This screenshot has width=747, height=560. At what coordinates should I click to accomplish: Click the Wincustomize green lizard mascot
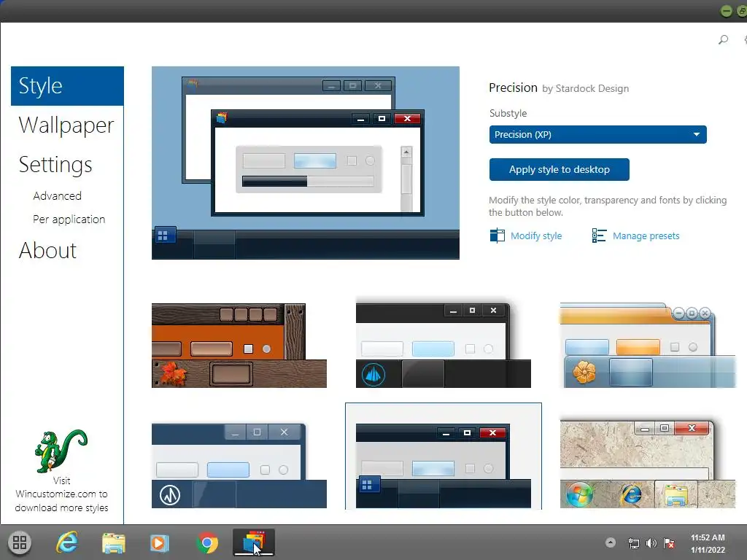61,451
